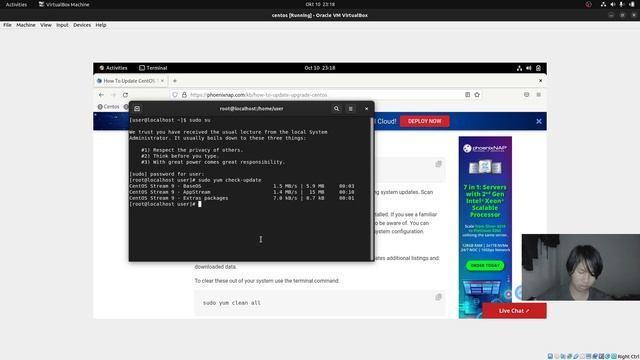640x360 pixels.
Task: Click guest power icon in CentOS top bar
Action: pos(538,68)
